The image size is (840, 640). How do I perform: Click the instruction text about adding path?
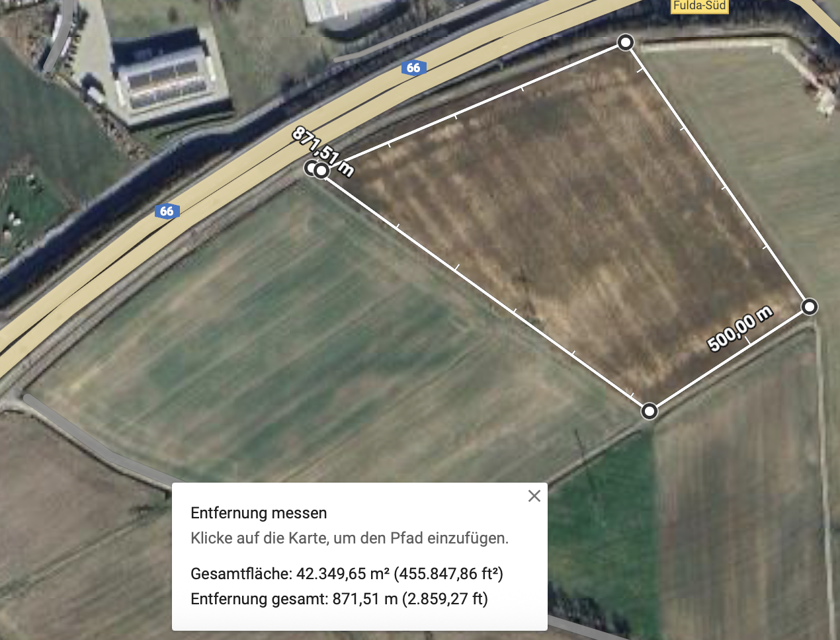349,538
